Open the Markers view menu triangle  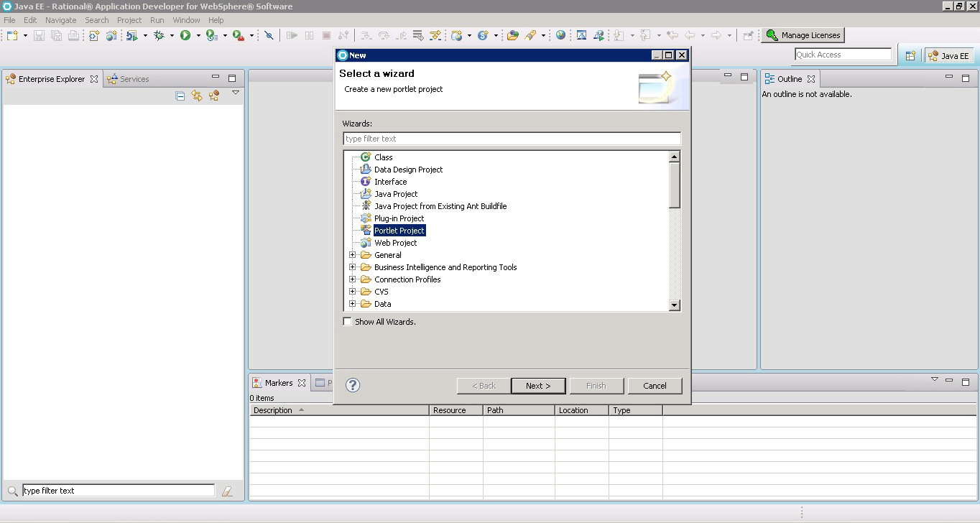click(935, 380)
